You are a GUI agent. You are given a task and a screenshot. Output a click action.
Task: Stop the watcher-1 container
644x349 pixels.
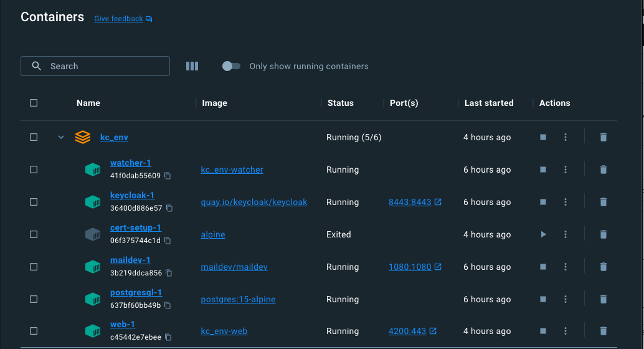point(543,170)
